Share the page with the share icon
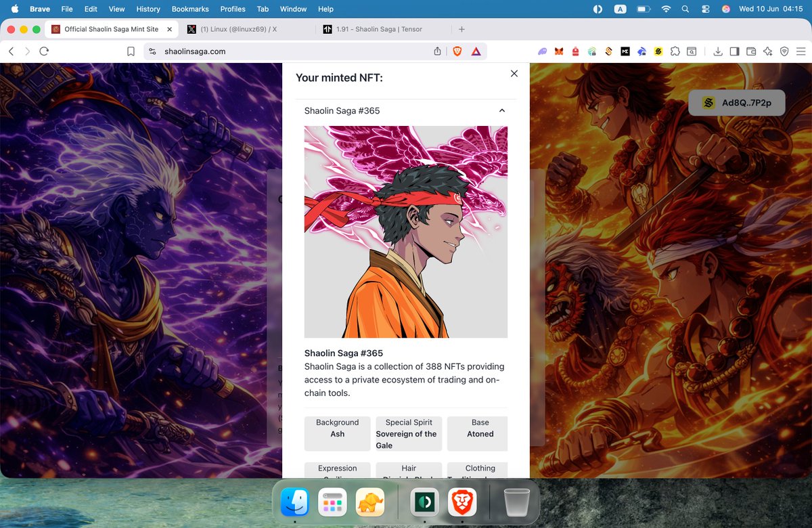Viewport: 812px width, 528px height. tap(437, 51)
